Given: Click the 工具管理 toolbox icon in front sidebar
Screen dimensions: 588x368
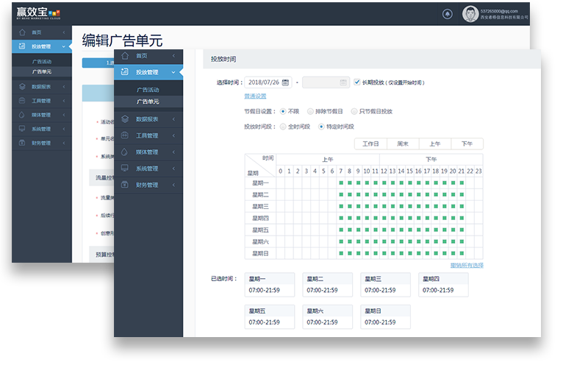Looking at the screenshot, I should pos(125,135).
